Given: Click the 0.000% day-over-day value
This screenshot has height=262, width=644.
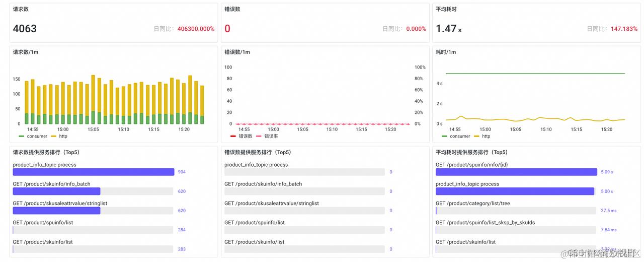Looking at the screenshot, I should pyautogui.click(x=416, y=29).
